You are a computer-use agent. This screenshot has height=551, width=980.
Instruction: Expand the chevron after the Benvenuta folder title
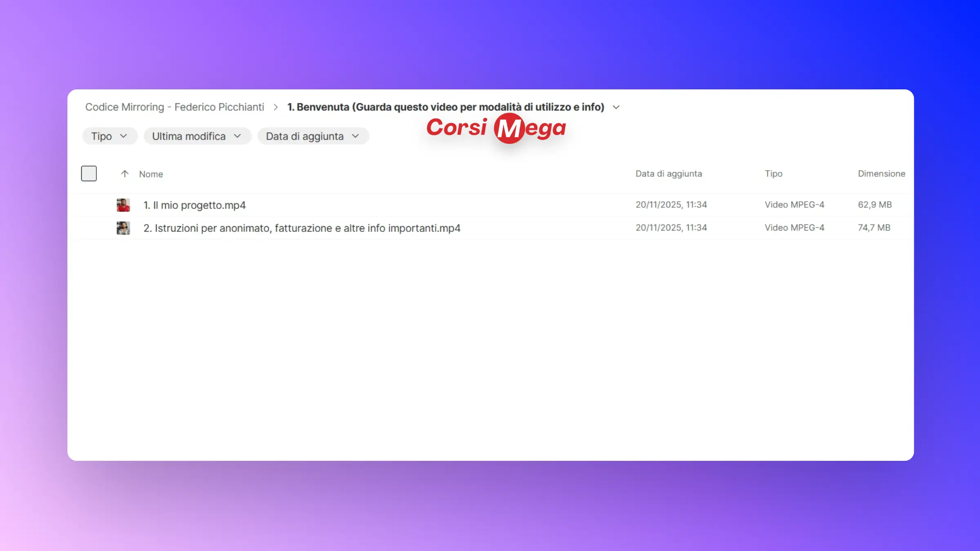pos(616,107)
